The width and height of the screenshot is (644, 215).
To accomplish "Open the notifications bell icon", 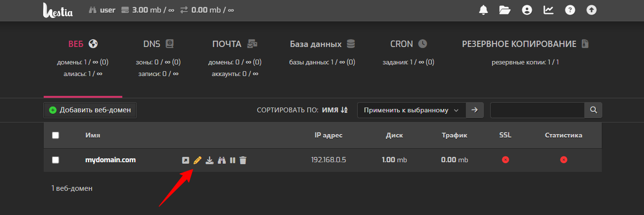I will coord(483,10).
